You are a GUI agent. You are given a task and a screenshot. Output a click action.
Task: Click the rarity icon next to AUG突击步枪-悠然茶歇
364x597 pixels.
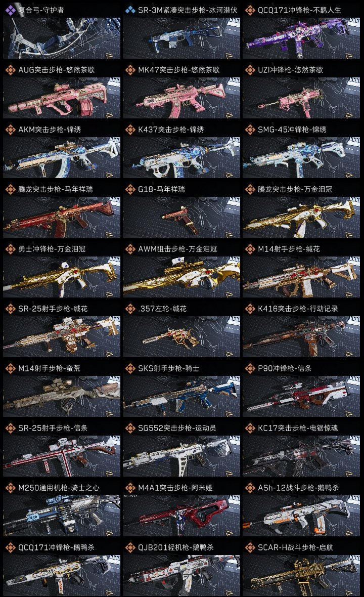(x=10, y=70)
